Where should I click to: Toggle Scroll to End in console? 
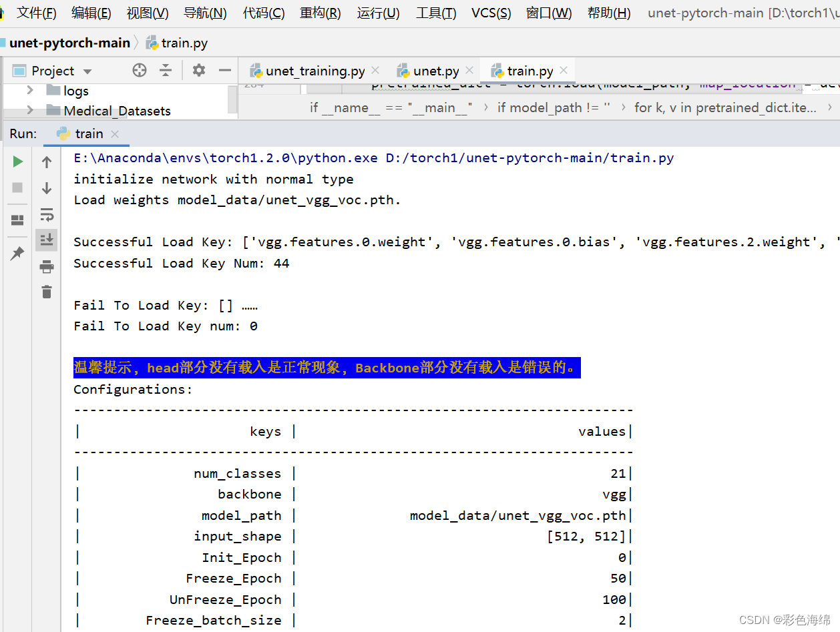point(46,240)
